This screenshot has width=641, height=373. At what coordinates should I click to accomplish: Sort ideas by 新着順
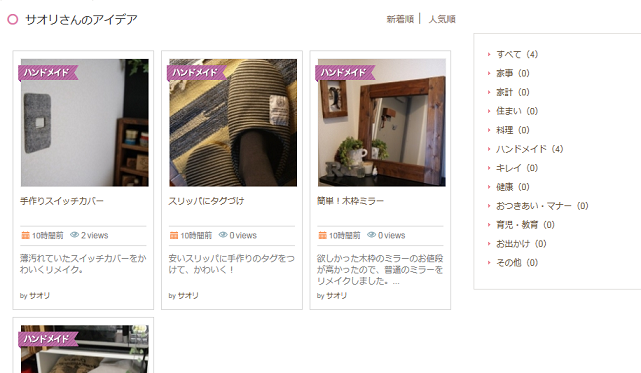(x=400, y=19)
